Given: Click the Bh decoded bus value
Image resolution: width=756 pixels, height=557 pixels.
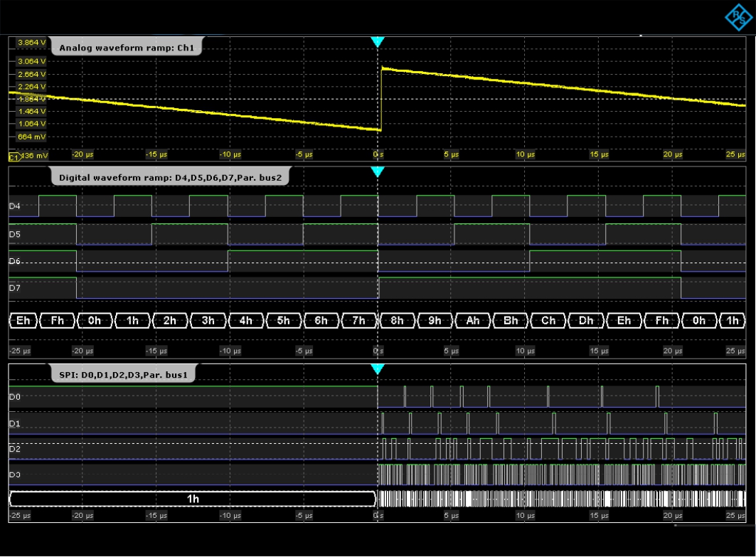Looking at the screenshot, I should click(510, 320).
